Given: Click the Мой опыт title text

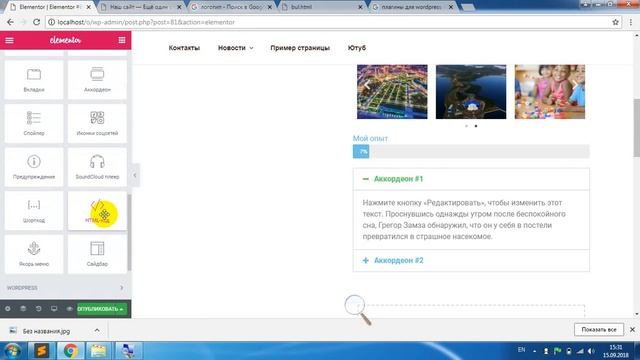Looking at the screenshot, I should click(370, 138).
